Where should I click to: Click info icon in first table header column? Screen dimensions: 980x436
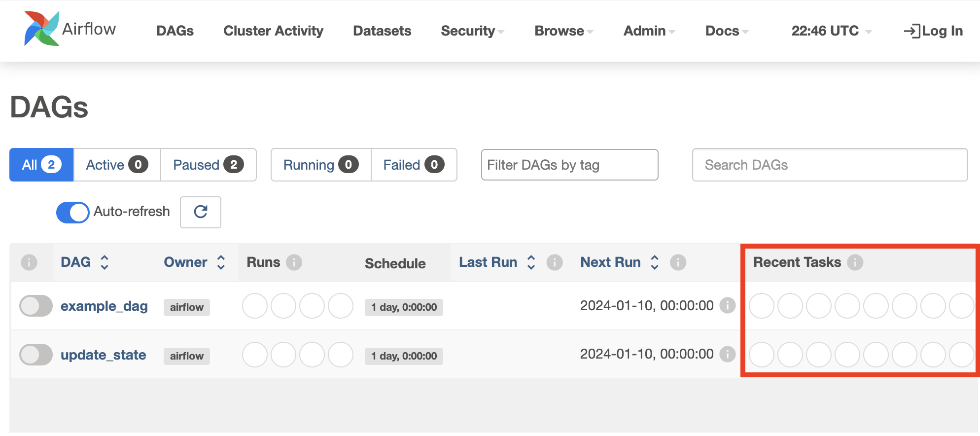click(x=29, y=262)
